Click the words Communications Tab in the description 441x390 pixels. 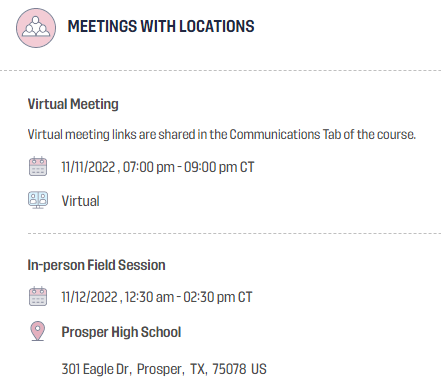[285, 135]
